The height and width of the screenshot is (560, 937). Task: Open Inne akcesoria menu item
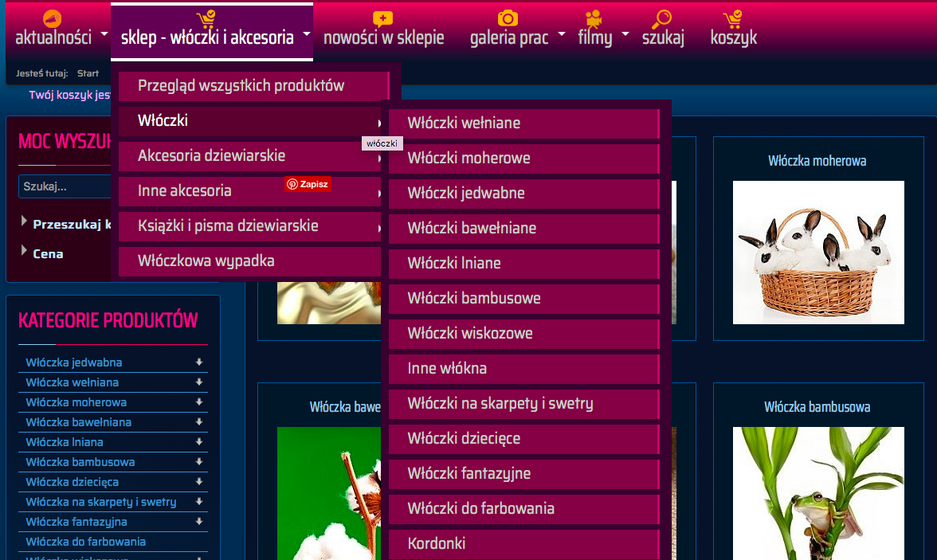(x=250, y=190)
